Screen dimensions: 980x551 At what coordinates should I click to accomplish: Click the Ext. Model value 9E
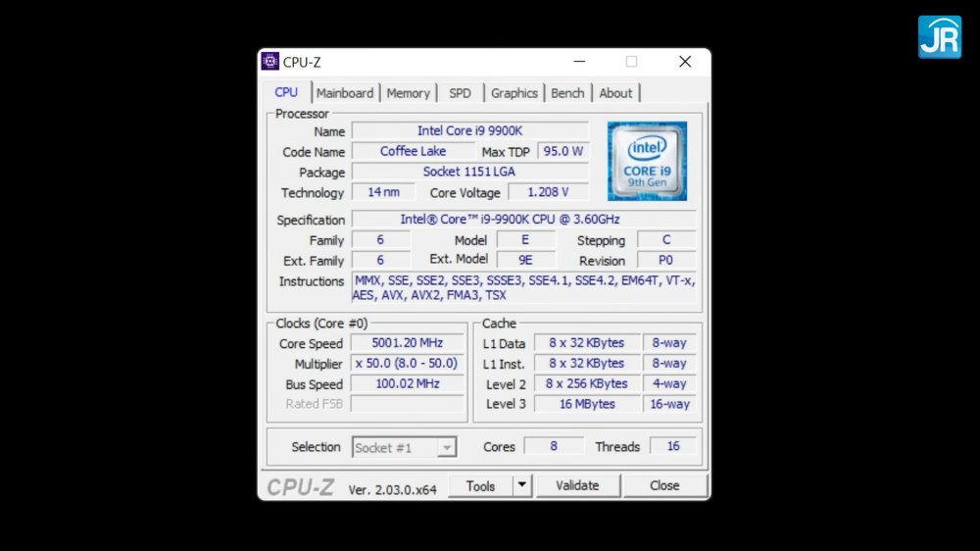point(525,260)
